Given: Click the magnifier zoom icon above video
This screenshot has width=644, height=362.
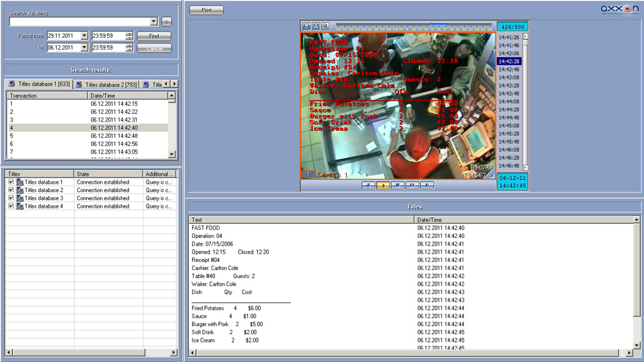Looking at the screenshot, I should 325,26.
